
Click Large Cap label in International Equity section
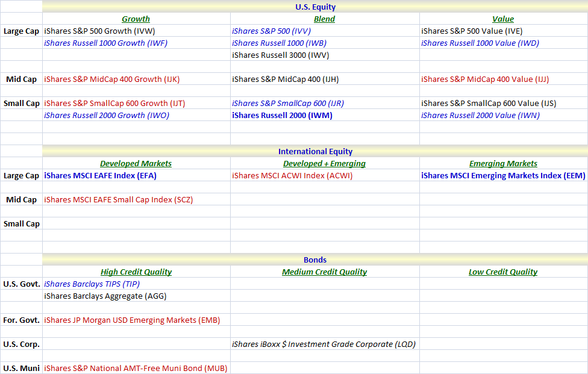coord(21,175)
